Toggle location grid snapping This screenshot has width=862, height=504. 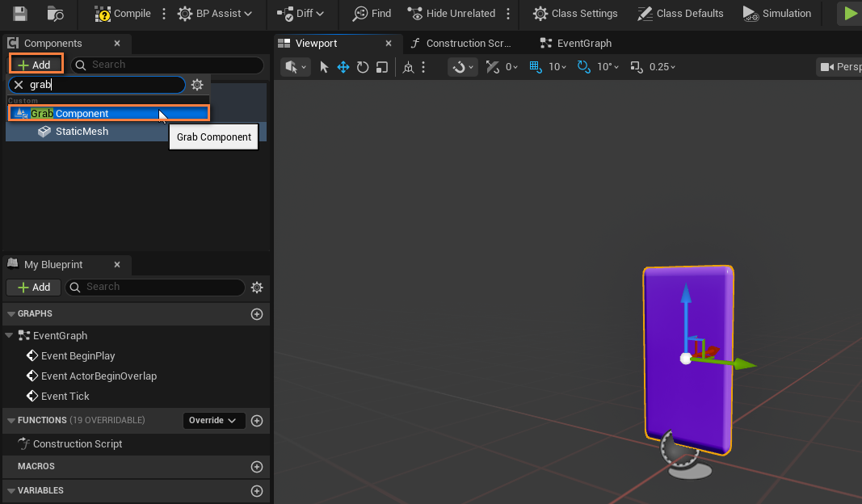pos(536,66)
